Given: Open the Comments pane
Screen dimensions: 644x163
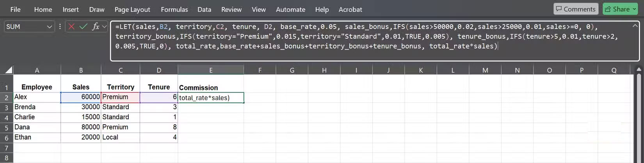Looking at the screenshot, I should (575, 9).
